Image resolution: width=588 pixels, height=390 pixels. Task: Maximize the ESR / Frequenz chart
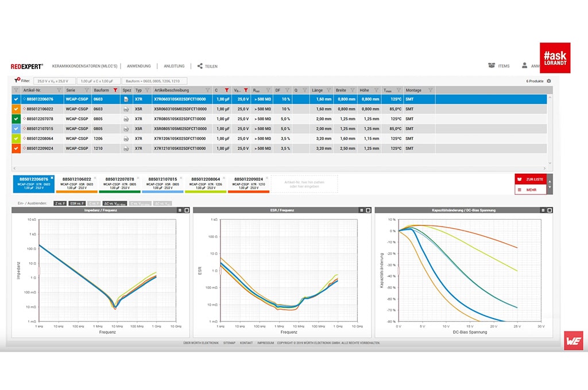click(368, 210)
